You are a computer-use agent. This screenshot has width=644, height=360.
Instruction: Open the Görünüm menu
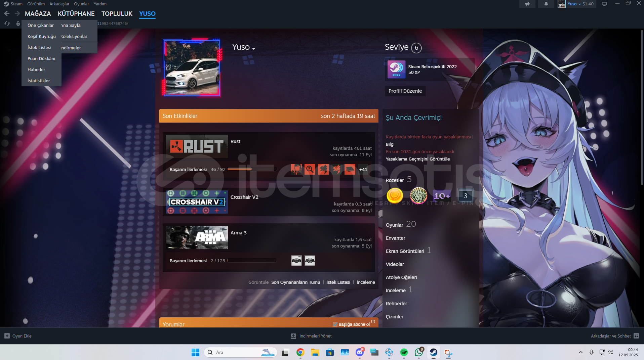point(36,4)
